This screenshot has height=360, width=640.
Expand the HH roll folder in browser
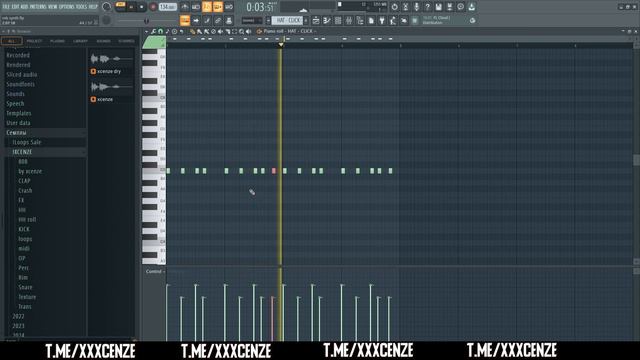pos(27,220)
